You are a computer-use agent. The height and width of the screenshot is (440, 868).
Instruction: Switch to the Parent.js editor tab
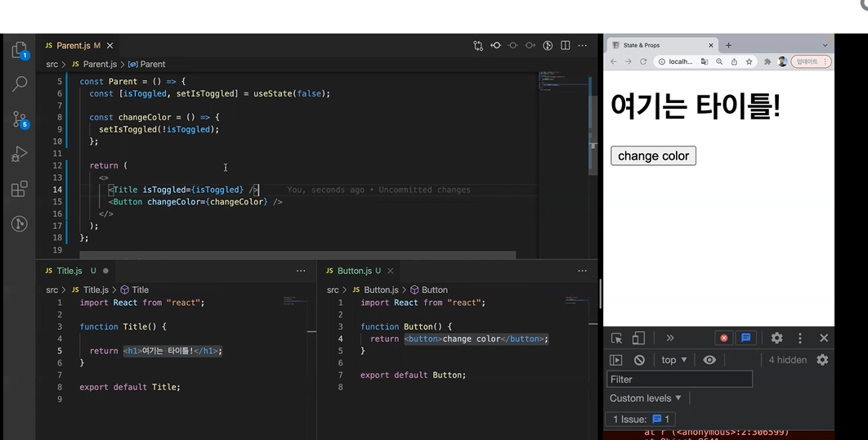[73, 46]
